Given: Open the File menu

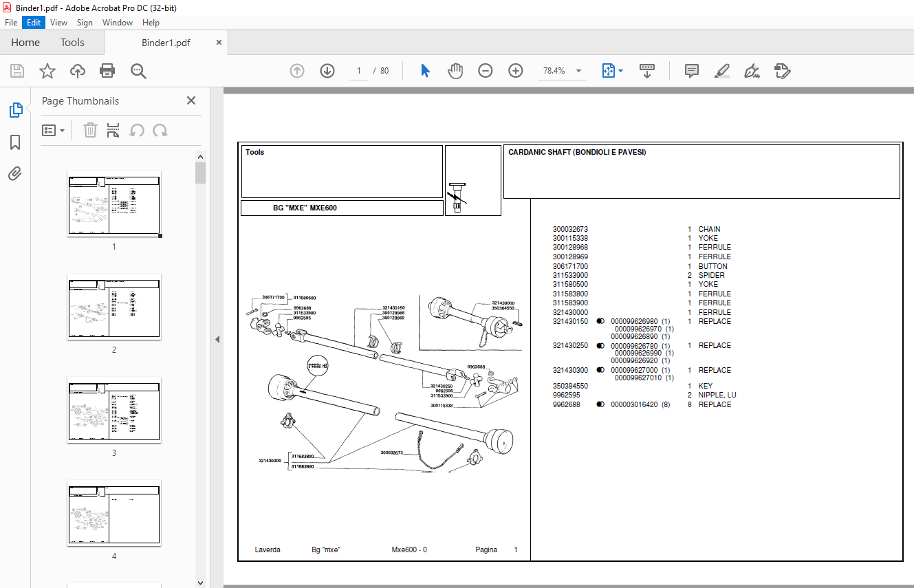Looking at the screenshot, I should point(11,23).
